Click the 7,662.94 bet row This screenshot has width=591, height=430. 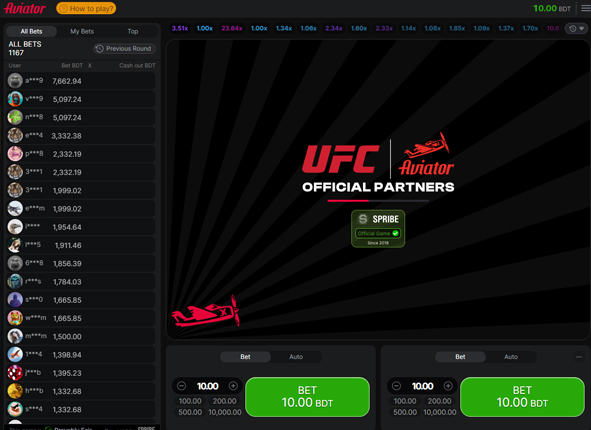click(x=81, y=81)
